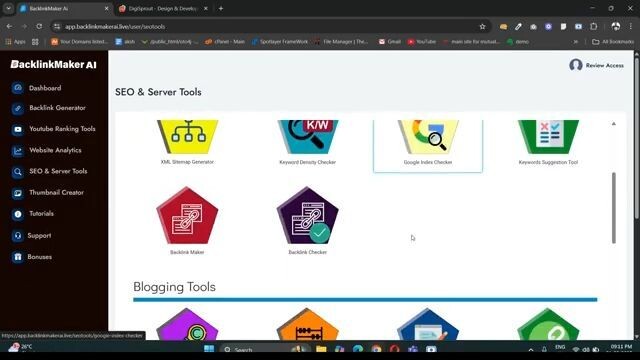Click the Backlink Generator sidebar icon
The height and width of the screenshot is (360, 640).
pyautogui.click(x=18, y=108)
